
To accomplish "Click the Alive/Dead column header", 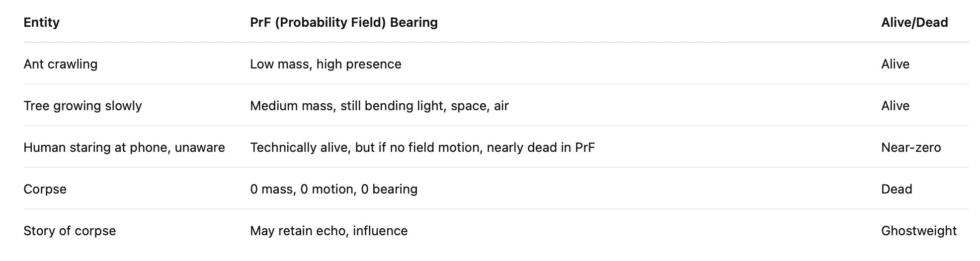I will 914,22.
